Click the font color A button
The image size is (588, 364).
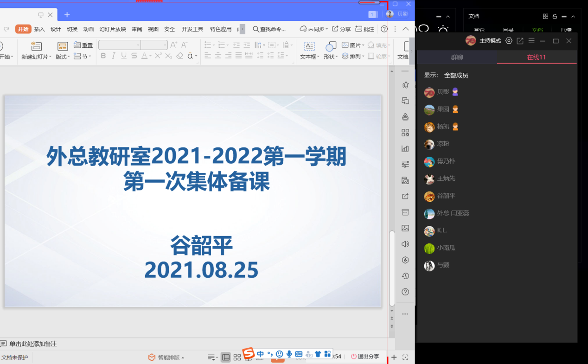(x=144, y=56)
